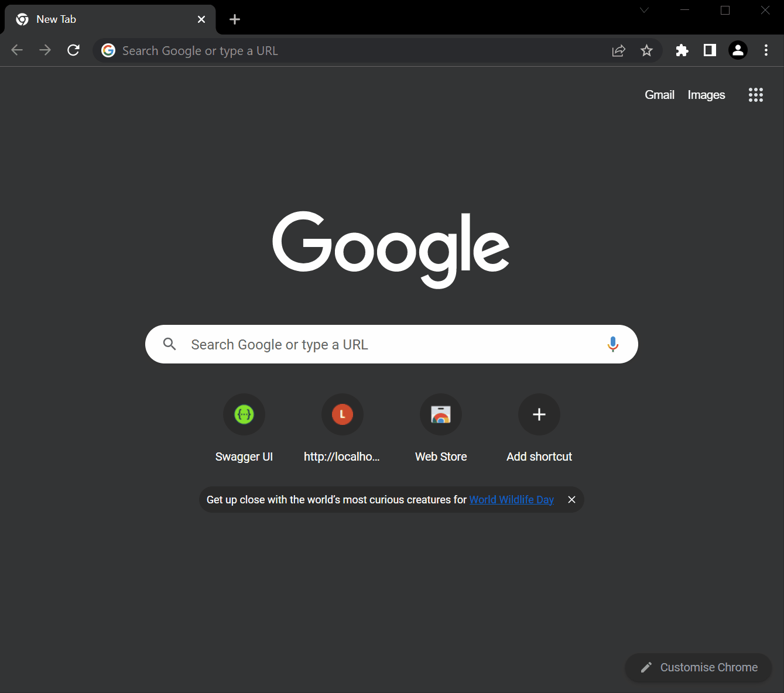This screenshot has height=693, width=784.
Task: Select the New Tab tab
Action: pos(110,19)
